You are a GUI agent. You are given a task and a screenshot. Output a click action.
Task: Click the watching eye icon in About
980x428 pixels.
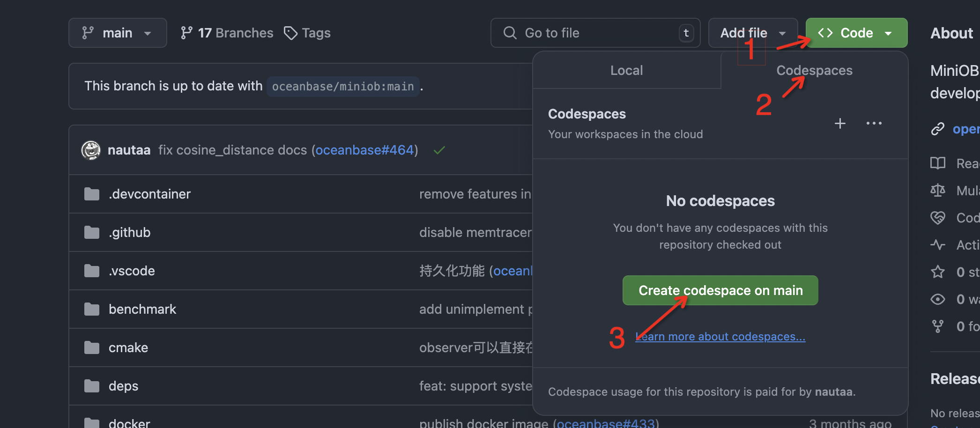937,299
